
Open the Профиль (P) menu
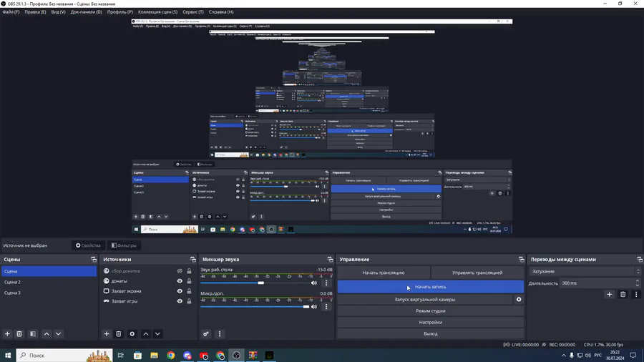120,12
